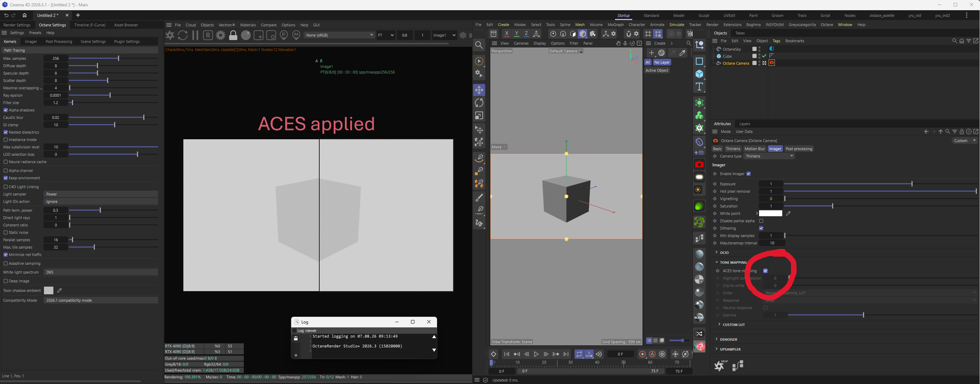Open the Light sampler Power dropdown
The height and width of the screenshot is (384, 980).
point(101,194)
